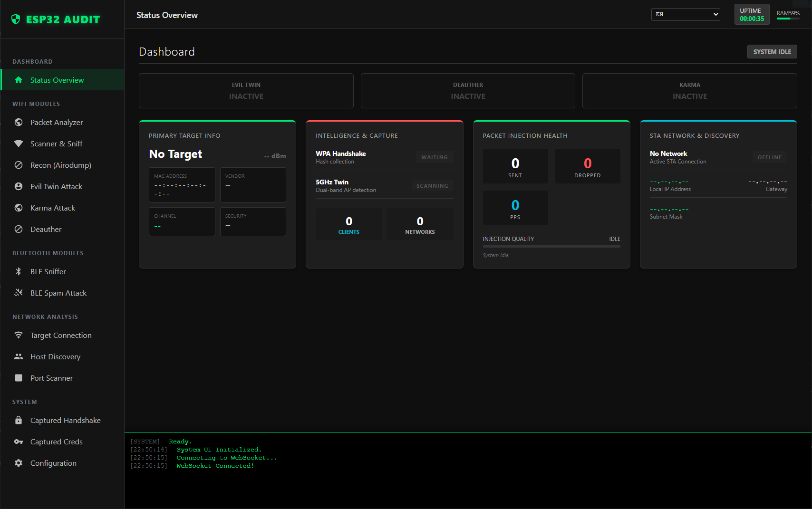The image size is (812, 509).
Task: Click the SECURITY info box
Action: coord(253,221)
